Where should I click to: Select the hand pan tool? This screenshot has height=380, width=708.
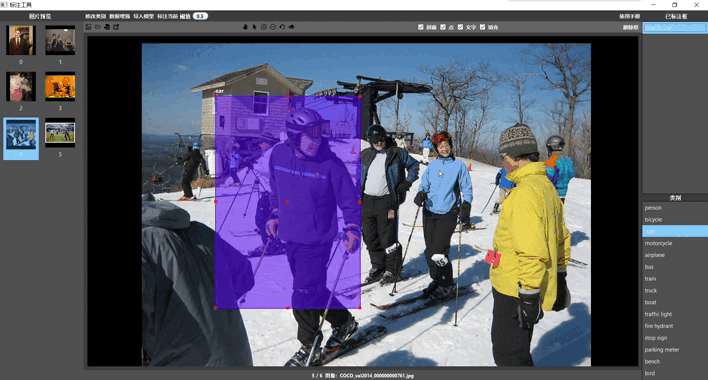tap(245, 27)
